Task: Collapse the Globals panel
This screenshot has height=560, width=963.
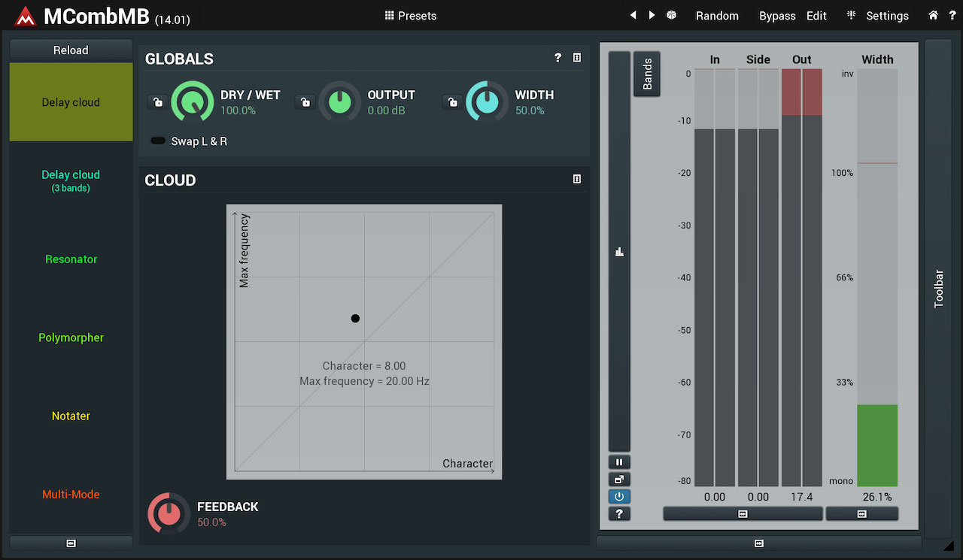Action: coord(577,58)
